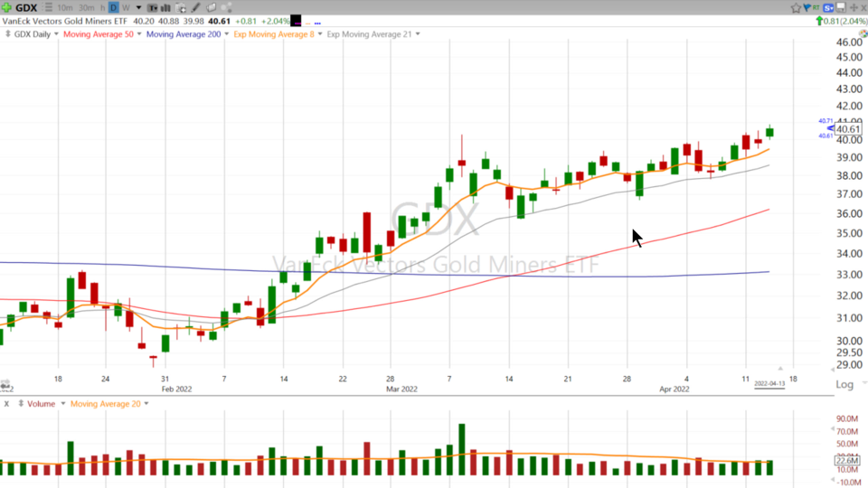Click the Volume indicator label

(x=41, y=404)
